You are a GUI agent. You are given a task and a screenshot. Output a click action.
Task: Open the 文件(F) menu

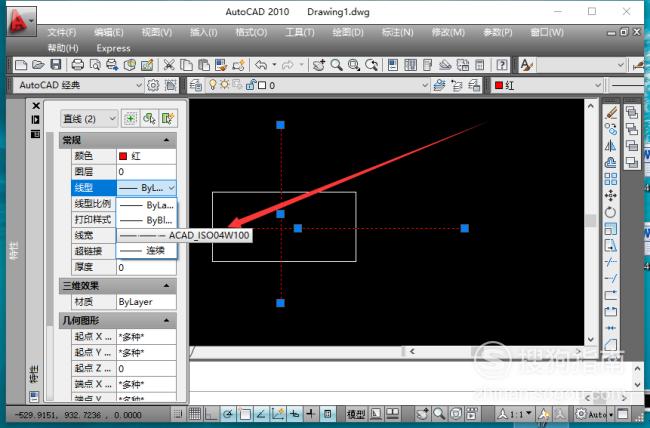(62, 32)
